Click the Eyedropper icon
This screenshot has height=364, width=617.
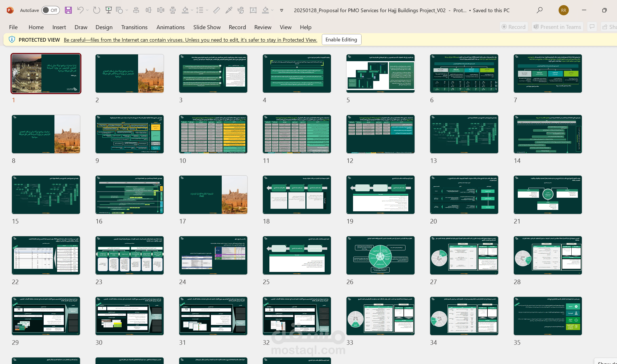pyautogui.click(x=229, y=10)
